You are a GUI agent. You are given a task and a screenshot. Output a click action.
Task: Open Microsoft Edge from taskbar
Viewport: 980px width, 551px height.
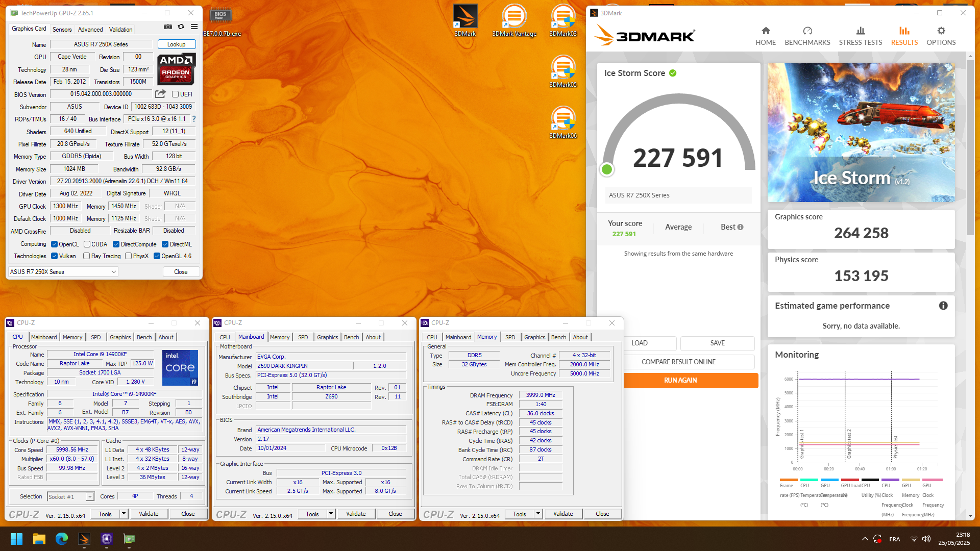62,539
